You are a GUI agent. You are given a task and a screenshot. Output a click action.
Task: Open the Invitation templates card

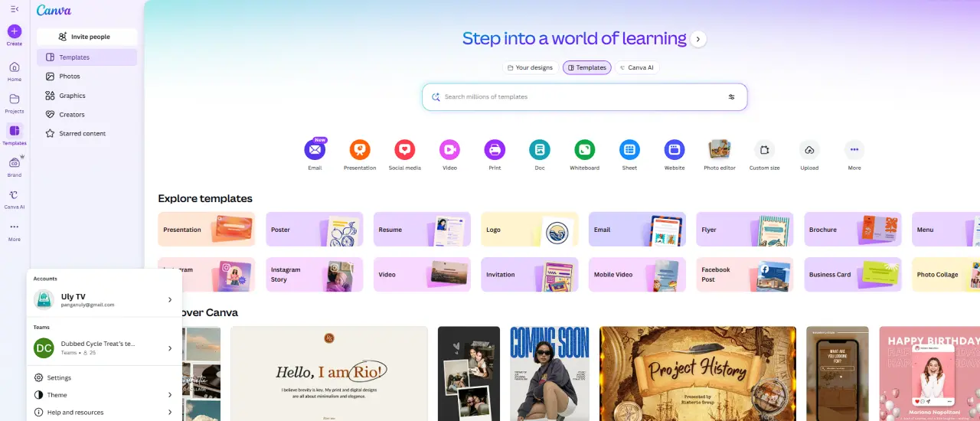(x=530, y=274)
